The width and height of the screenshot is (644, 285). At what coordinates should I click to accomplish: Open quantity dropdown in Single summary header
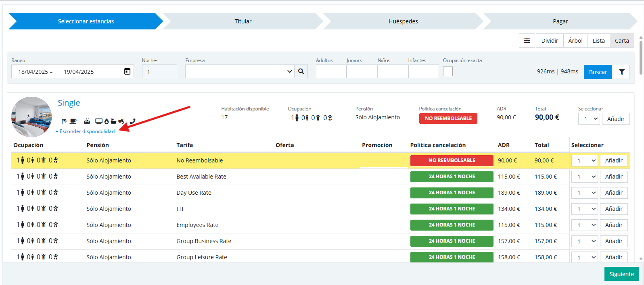point(589,119)
